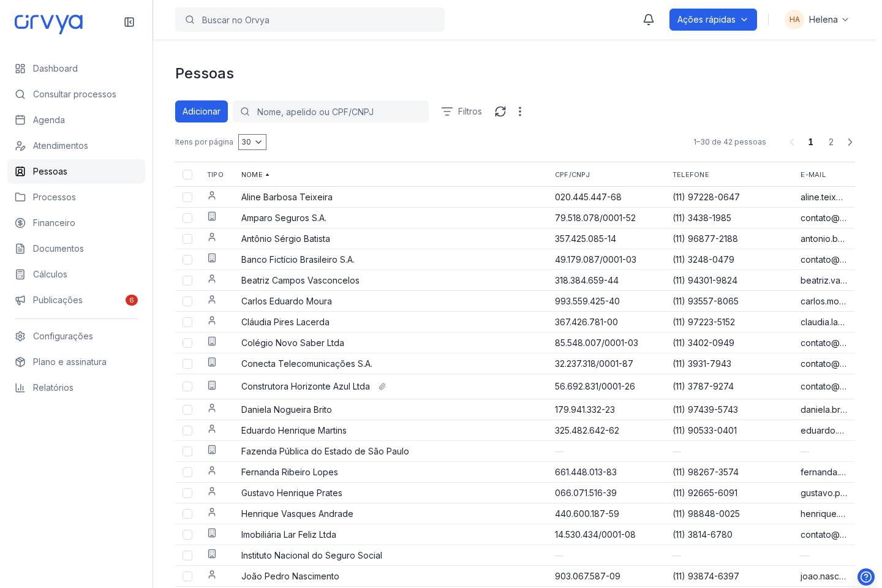Image resolution: width=882 pixels, height=588 pixels.
Task: Open the help support bubble
Action: (866, 577)
